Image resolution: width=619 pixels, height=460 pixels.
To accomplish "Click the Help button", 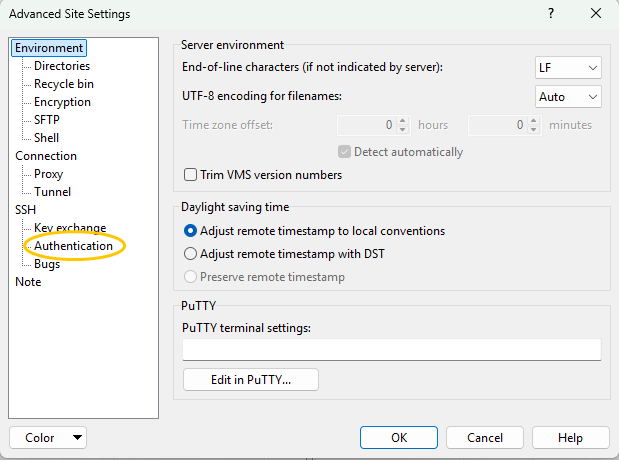I will tap(570, 437).
